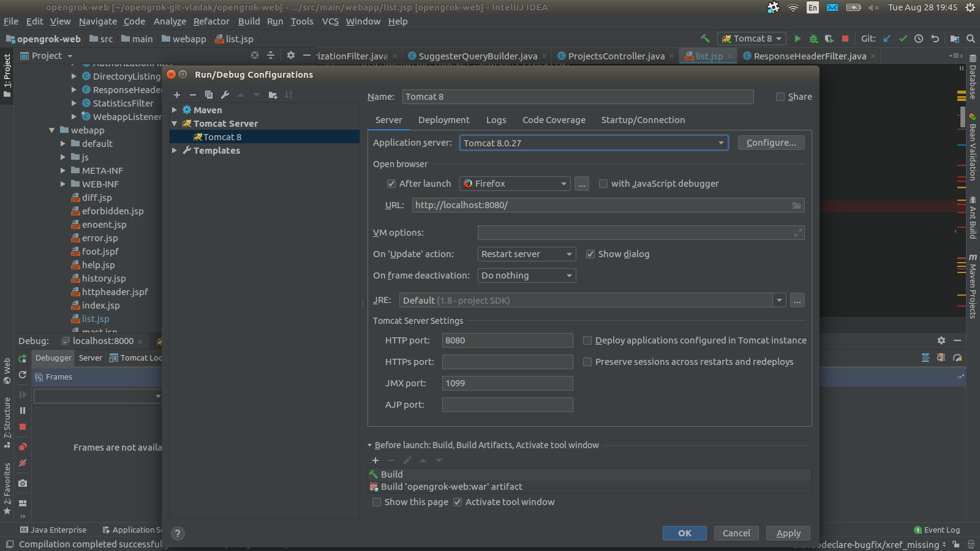Open the JRE Default dropdown arrow

(x=779, y=301)
